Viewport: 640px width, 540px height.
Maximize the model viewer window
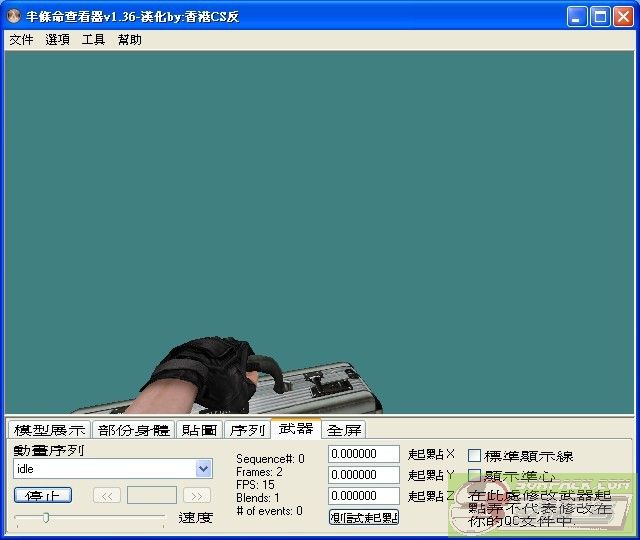(600, 16)
